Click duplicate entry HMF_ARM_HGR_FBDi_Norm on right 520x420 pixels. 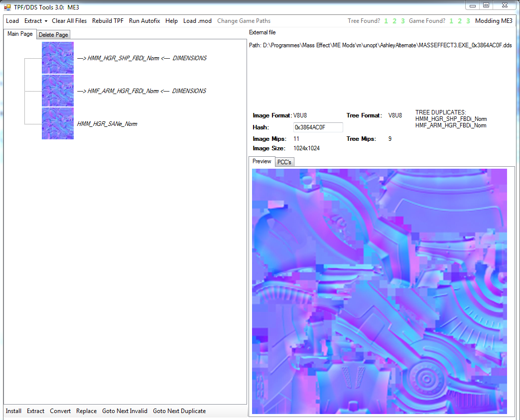click(451, 125)
